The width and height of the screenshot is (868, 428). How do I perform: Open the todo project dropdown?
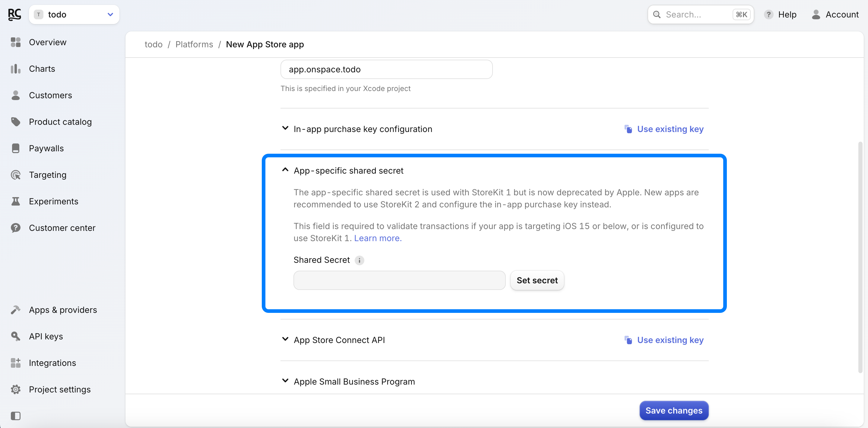74,14
